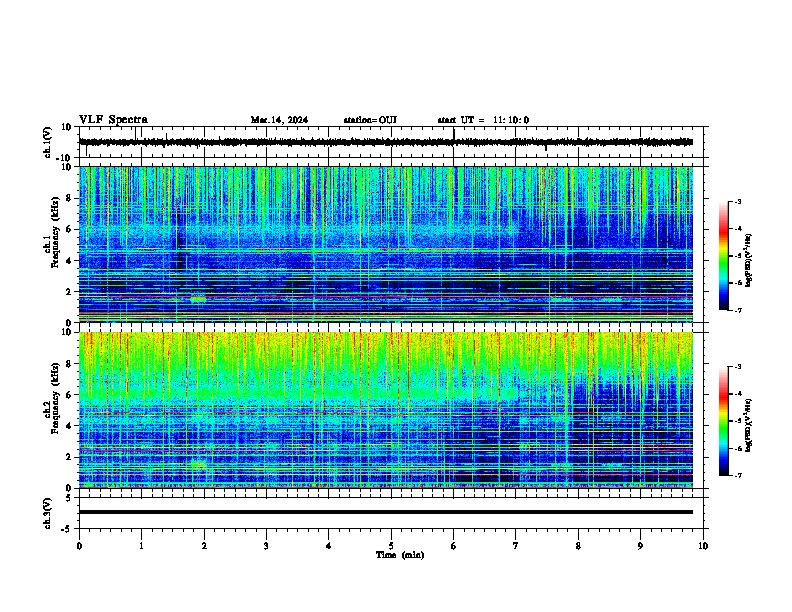The height and width of the screenshot is (612, 792).
Task: Click the ch.2 'Frequency (kHz)' axis label
Action: (55, 397)
